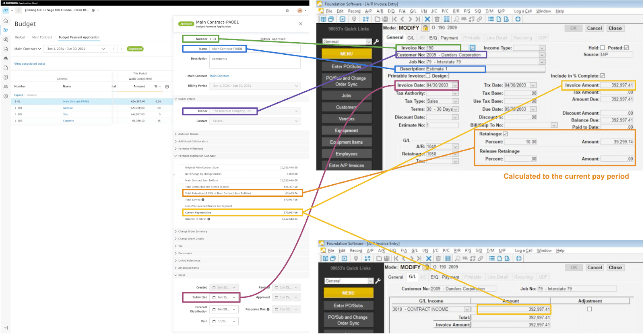Toggle the Printable Invoice checkbox

click(x=428, y=76)
